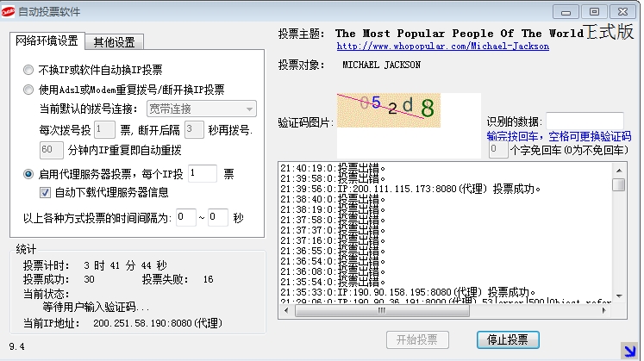
Task: Open the 其他设置 tab
Action: coord(114,42)
